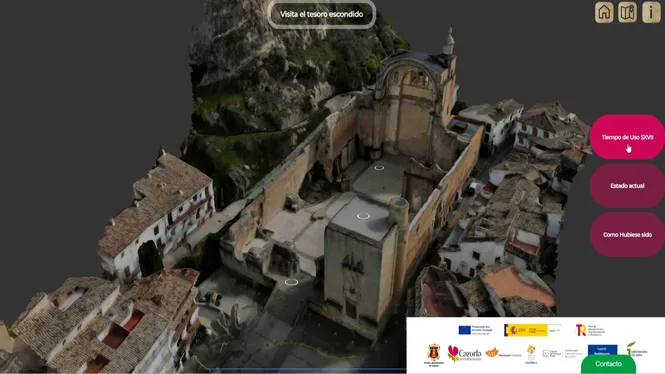
Task: Click the Plan de Recuperación TR logo
Action: click(x=590, y=330)
